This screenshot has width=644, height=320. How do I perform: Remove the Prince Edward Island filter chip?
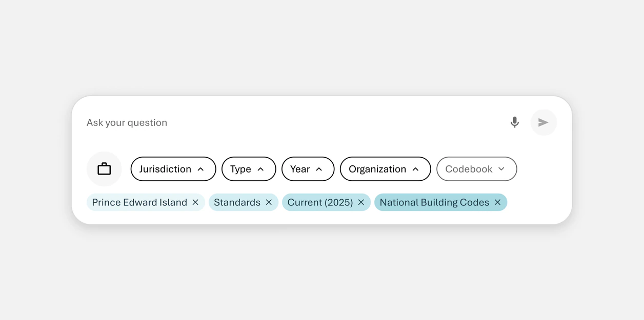point(195,202)
